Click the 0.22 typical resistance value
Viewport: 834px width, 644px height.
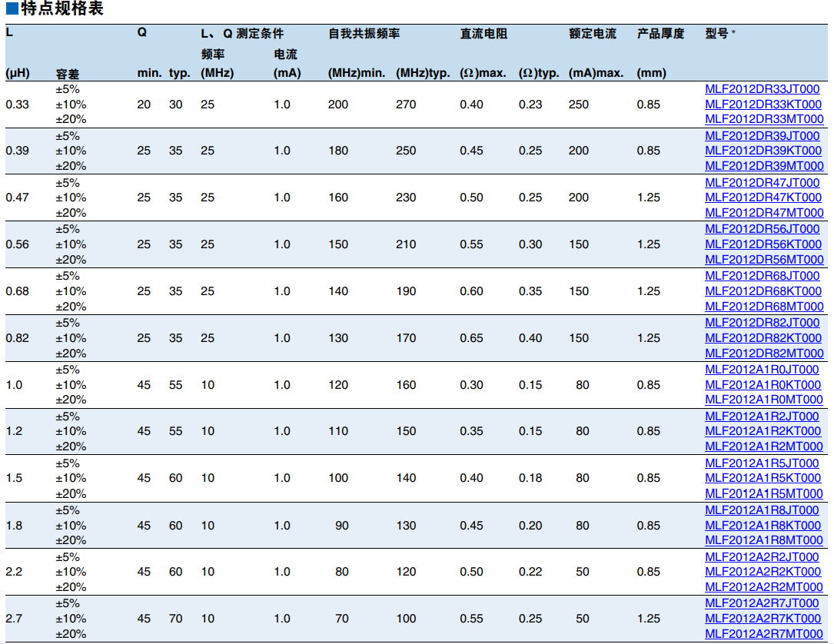pyautogui.click(x=530, y=572)
